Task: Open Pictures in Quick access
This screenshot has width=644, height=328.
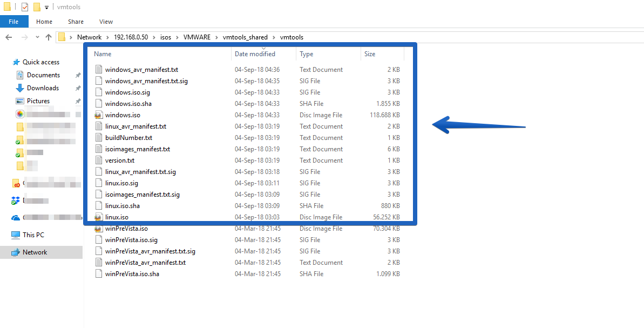Action: pos(38,101)
